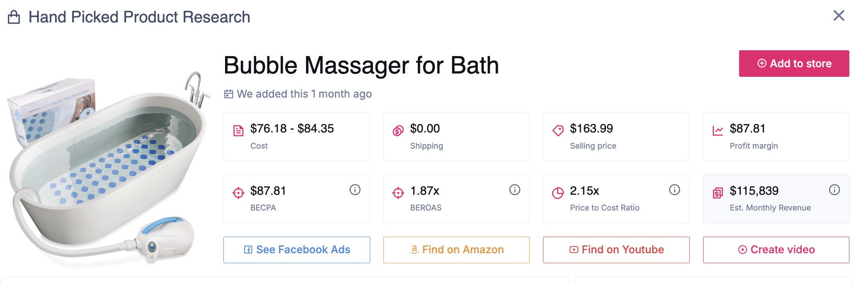Click the BECPA info icon
The height and width of the screenshot is (284, 868).
pos(355,190)
